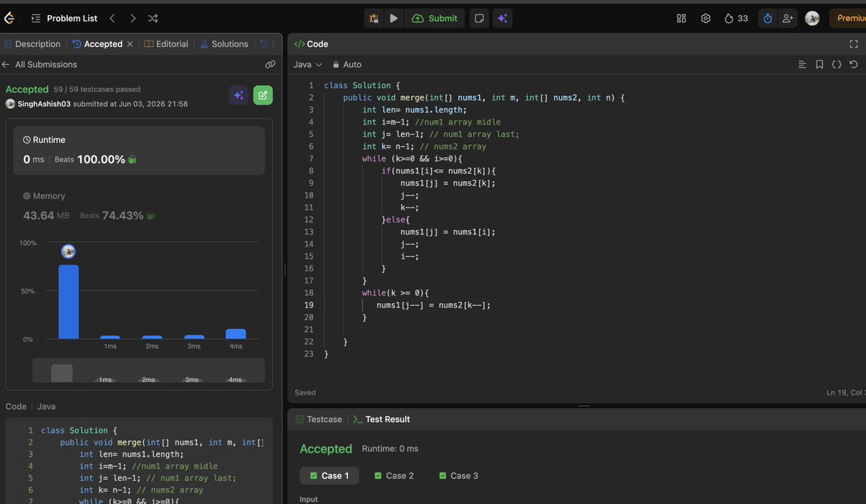Switch to the Test Result tab

(382, 419)
